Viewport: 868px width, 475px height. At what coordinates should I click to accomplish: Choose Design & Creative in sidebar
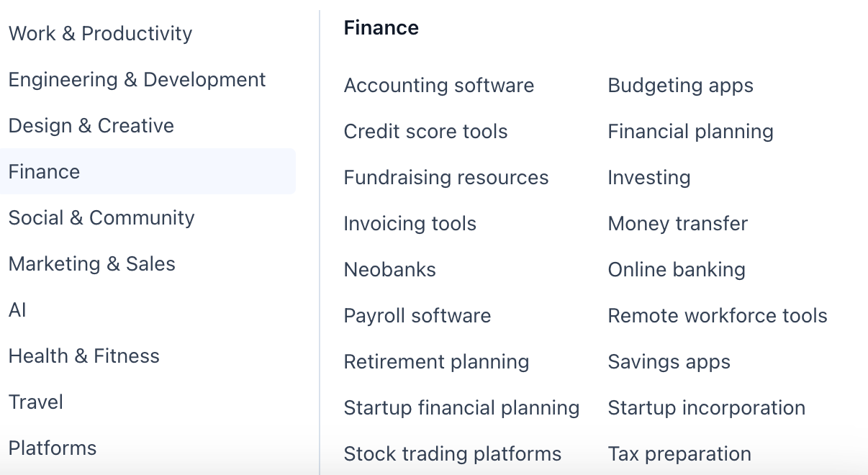pos(91,126)
